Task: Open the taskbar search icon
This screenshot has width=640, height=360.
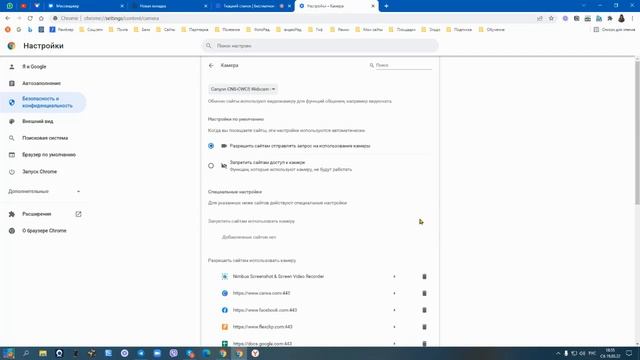Action: 26,353
